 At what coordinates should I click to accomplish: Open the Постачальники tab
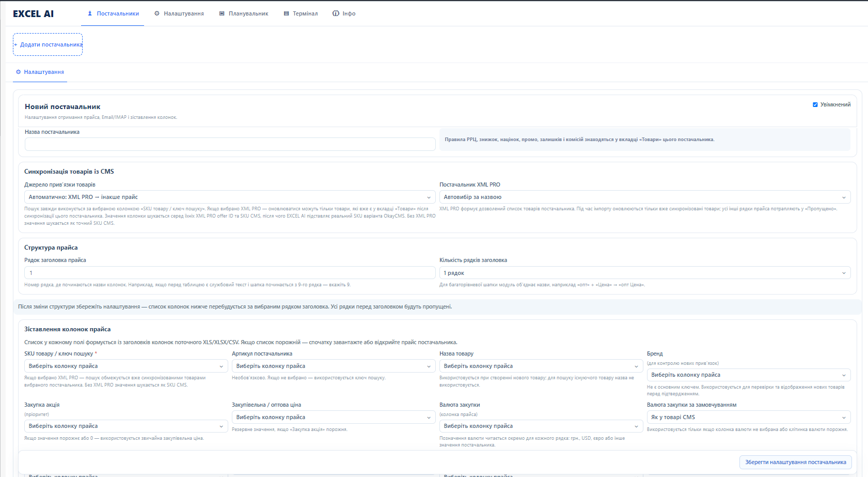click(x=113, y=13)
